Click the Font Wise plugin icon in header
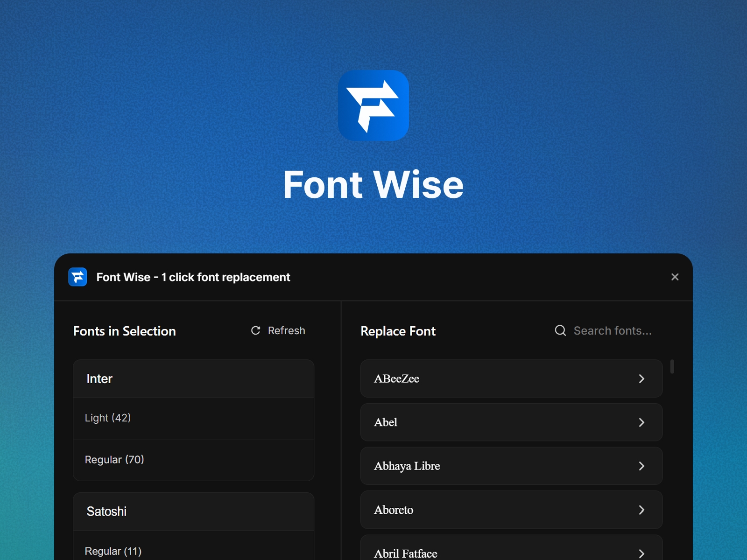 [78, 277]
